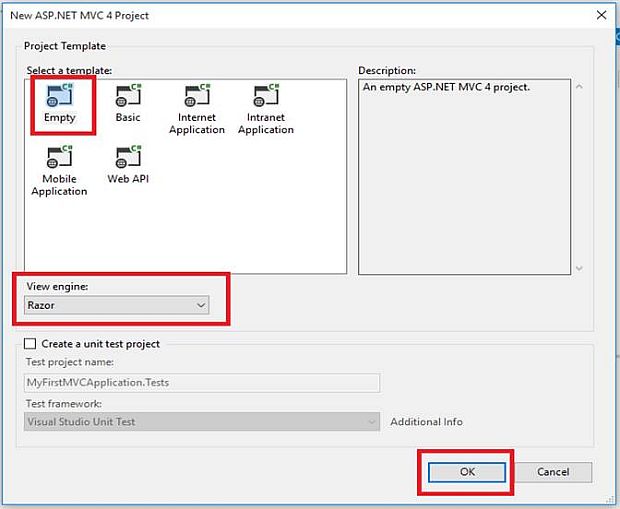Click the Description scrollbar up arrow
The width and height of the screenshot is (620, 509).
click(579, 87)
